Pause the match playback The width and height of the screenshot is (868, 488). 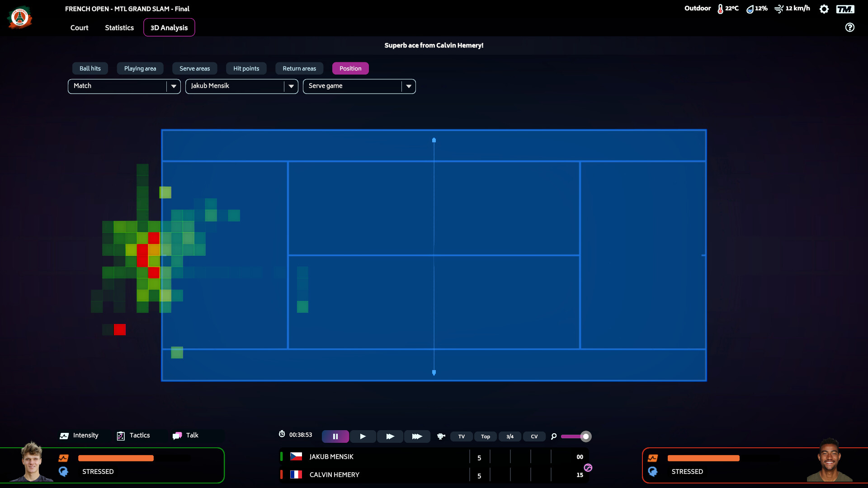click(335, 436)
